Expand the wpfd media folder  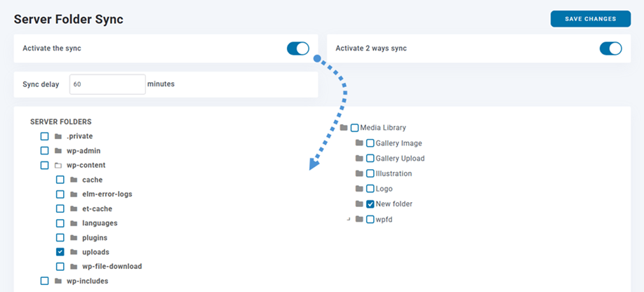pos(348,220)
